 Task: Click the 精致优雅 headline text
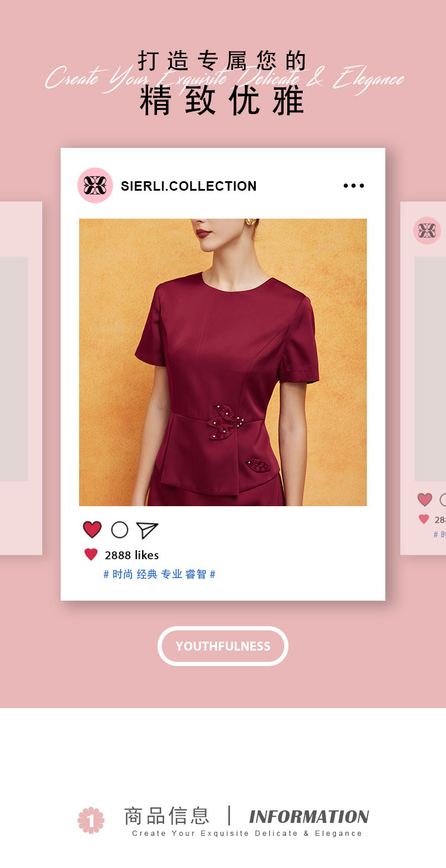point(222,100)
